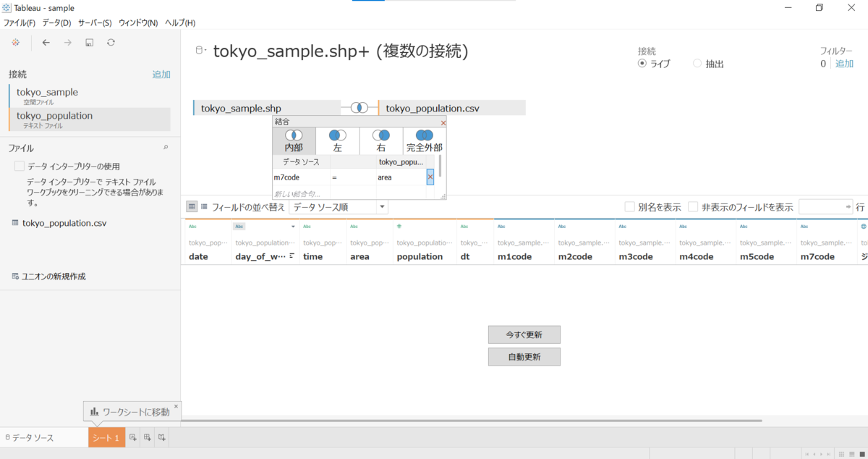Open the ヘルプ(H) menu
Screen dimensions: 868x459
pyautogui.click(x=180, y=23)
